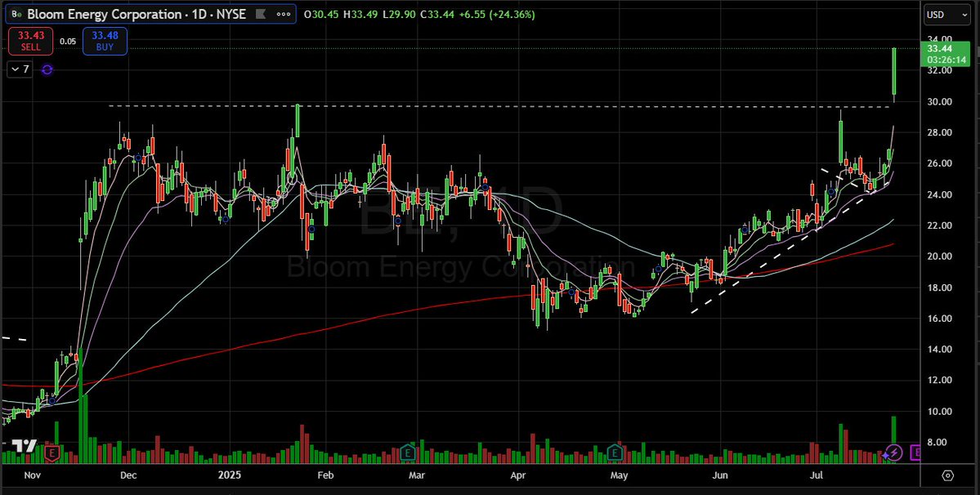Click the Jul label on time axis
Screen dimensions: 980x495
[817, 475]
